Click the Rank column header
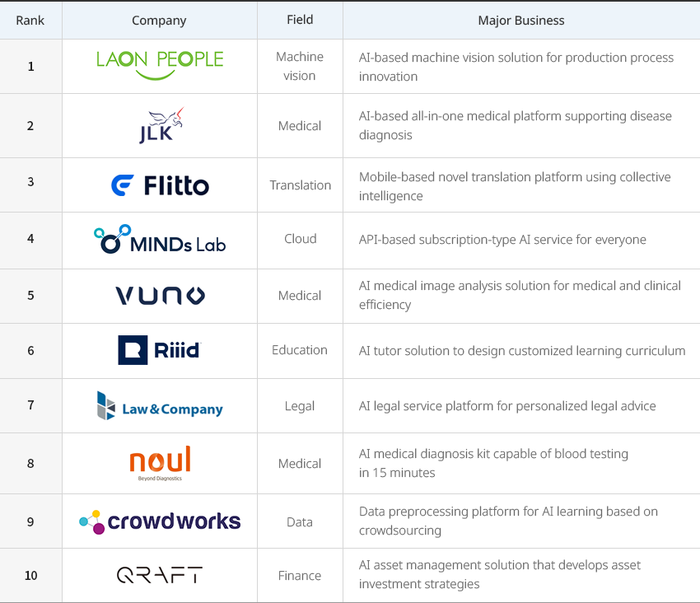This screenshot has width=700, height=603. point(30,21)
